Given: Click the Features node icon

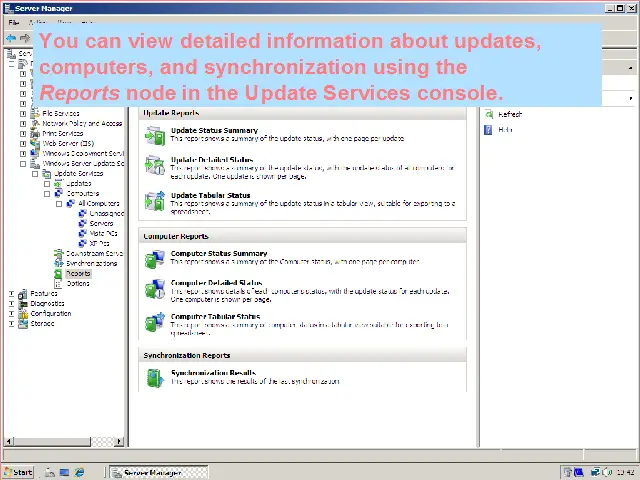Looking at the screenshot, I should tap(23, 293).
